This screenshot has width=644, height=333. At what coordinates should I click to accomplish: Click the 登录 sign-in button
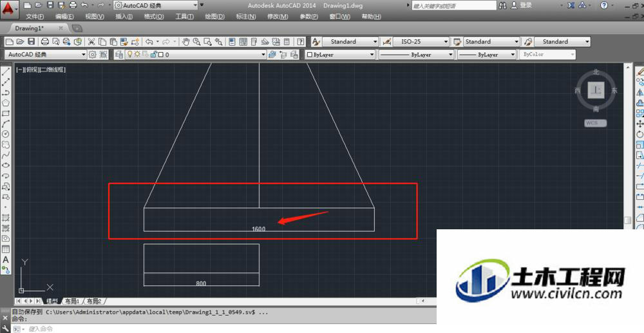526,5
